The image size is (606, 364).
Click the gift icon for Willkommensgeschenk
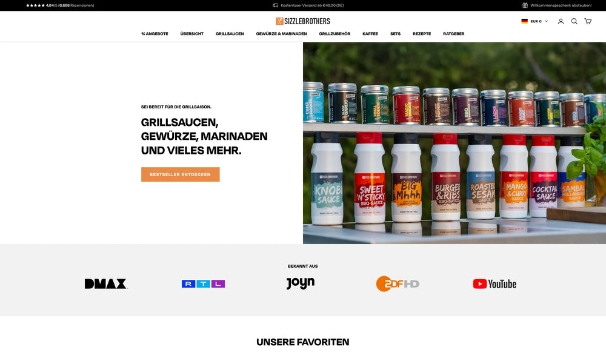(525, 5)
